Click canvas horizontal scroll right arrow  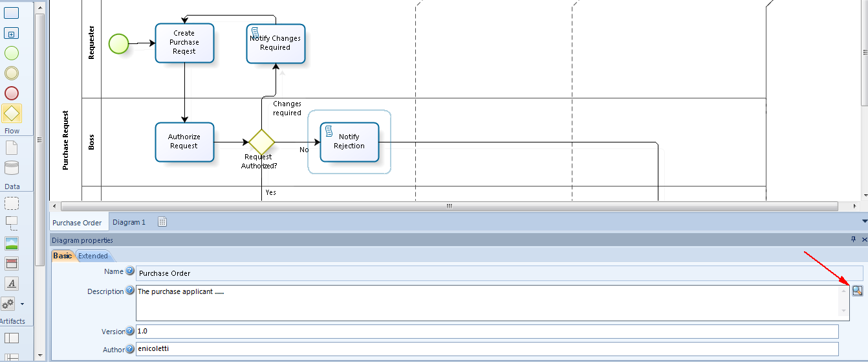point(854,206)
